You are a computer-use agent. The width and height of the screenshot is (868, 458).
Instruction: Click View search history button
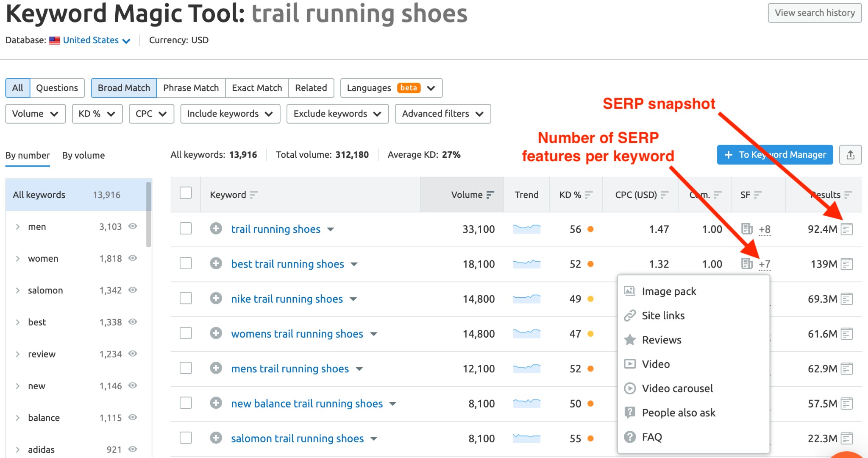tap(815, 13)
